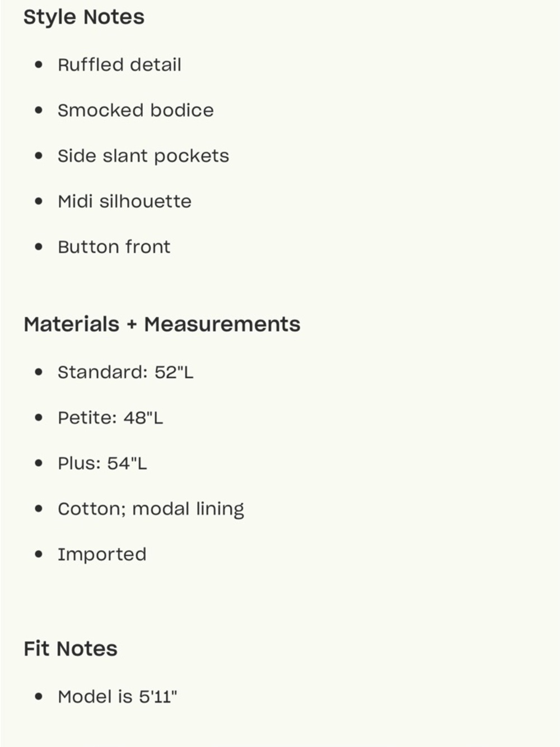Click the Style Notes heading
Screen dimensions: 560x747
click(84, 17)
